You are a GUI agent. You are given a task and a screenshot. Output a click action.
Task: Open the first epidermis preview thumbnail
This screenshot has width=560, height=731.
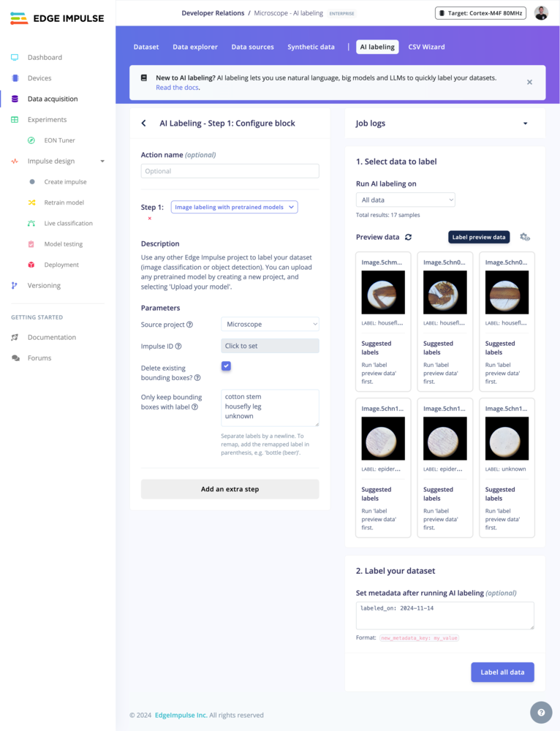(383, 439)
